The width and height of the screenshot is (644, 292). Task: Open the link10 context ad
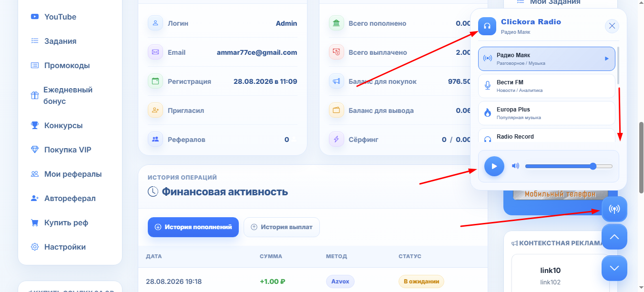(x=550, y=271)
